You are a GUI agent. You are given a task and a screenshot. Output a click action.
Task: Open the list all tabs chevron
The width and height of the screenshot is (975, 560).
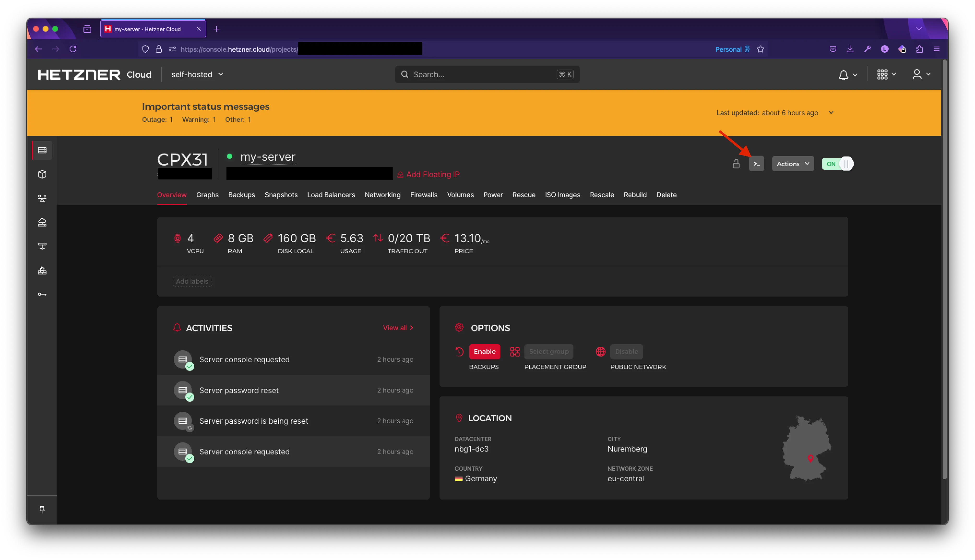click(919, 29)
